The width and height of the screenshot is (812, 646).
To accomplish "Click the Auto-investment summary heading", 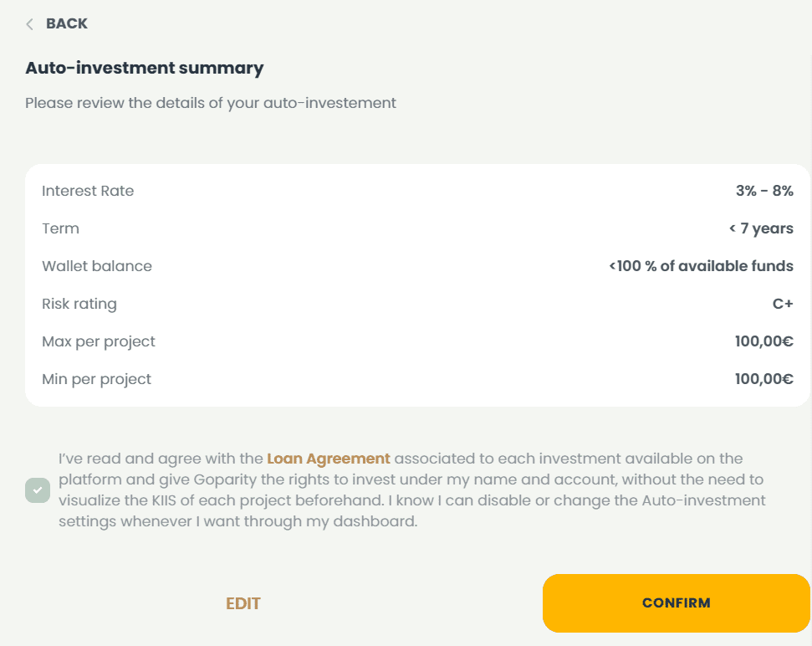I will 145,69.
